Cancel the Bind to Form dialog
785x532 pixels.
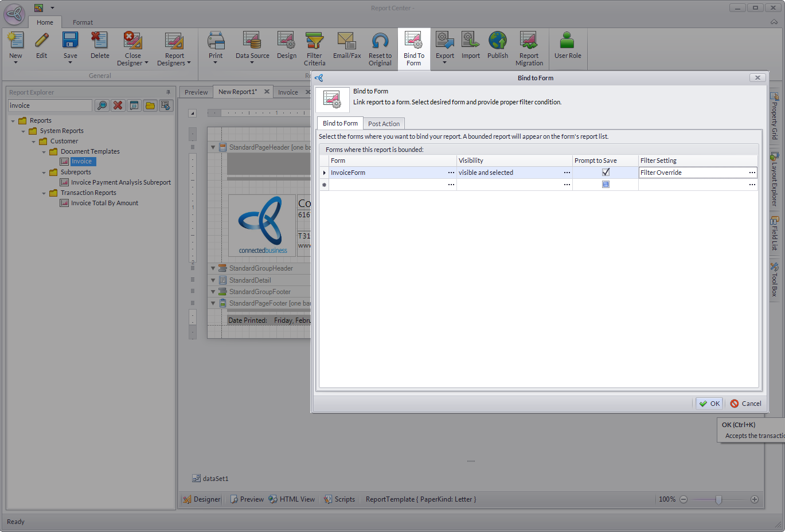coord(745,404)
